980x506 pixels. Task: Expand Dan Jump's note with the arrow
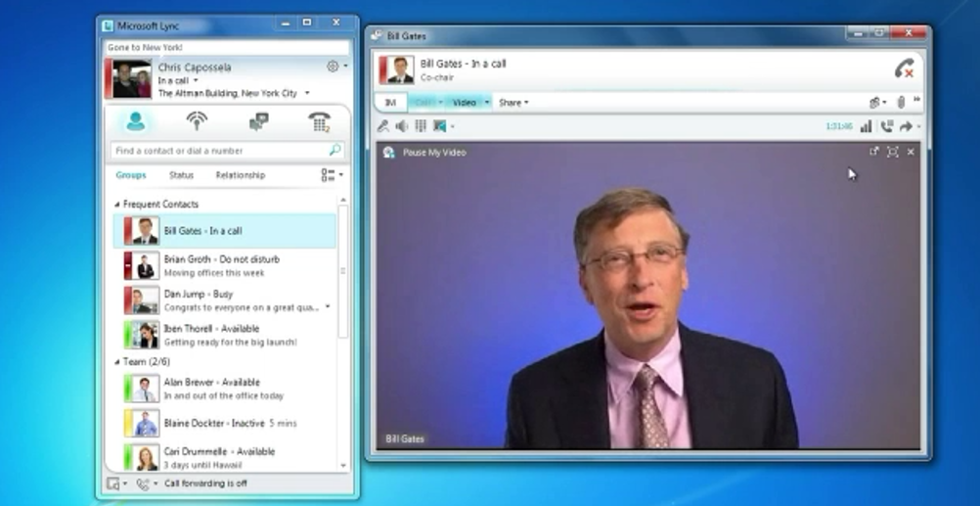(328, 307)
